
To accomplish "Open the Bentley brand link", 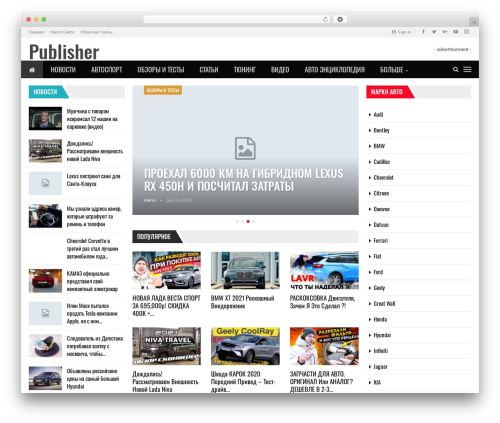I will 381,130.
